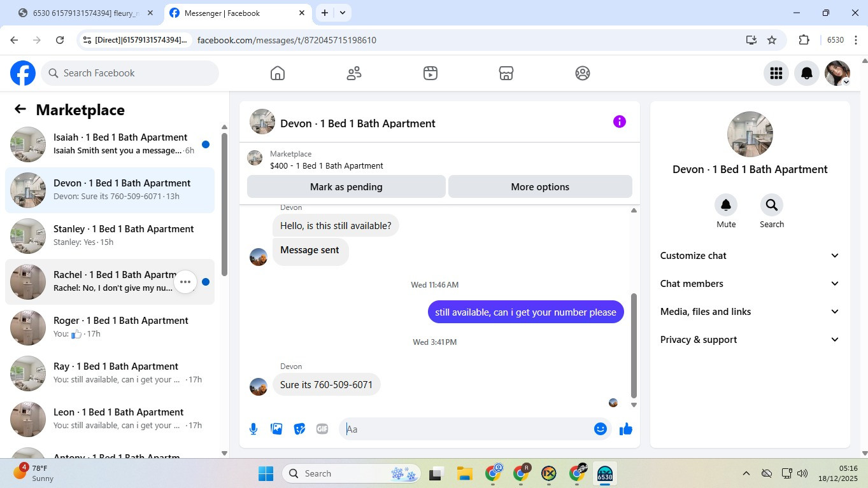Click the More options button

pos(540,187)
